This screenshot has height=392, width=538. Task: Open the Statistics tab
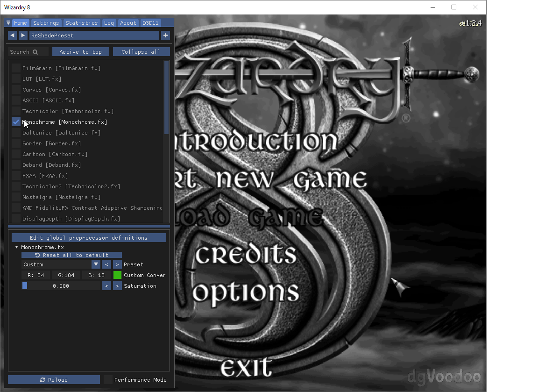(x=82, y=22)
